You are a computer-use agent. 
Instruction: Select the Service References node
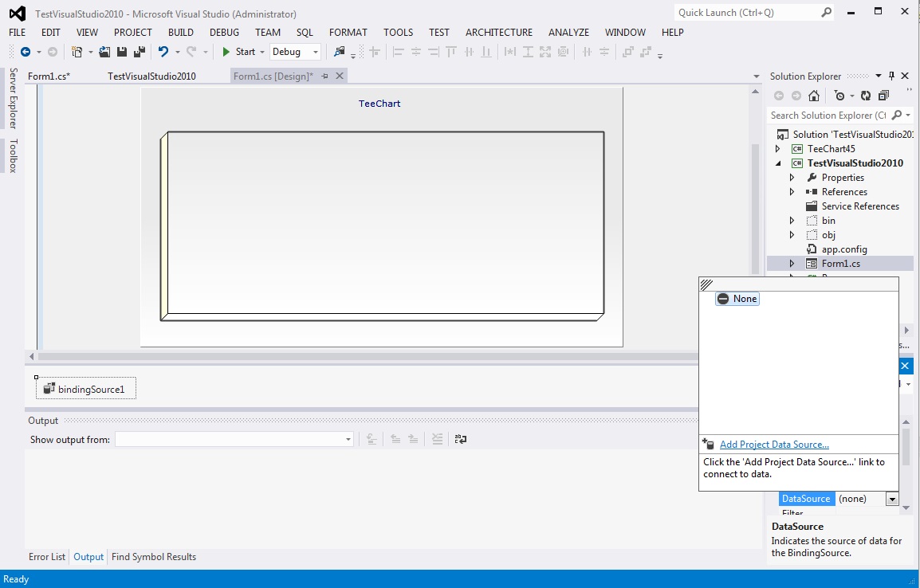(860, 206)
